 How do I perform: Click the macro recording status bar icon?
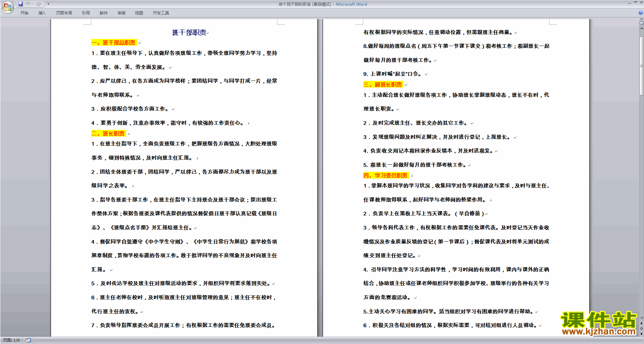[29, 340]
